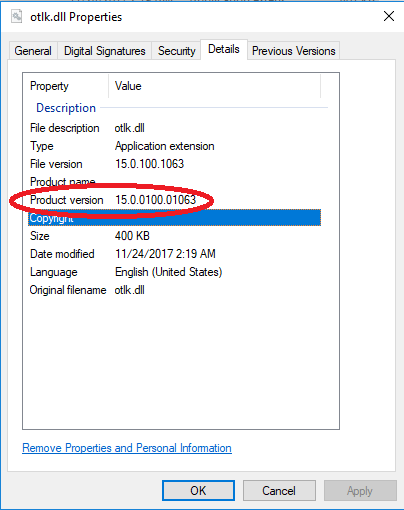Select the Date modified row
This screenshot has width=404, height=510.
point(174,254)
